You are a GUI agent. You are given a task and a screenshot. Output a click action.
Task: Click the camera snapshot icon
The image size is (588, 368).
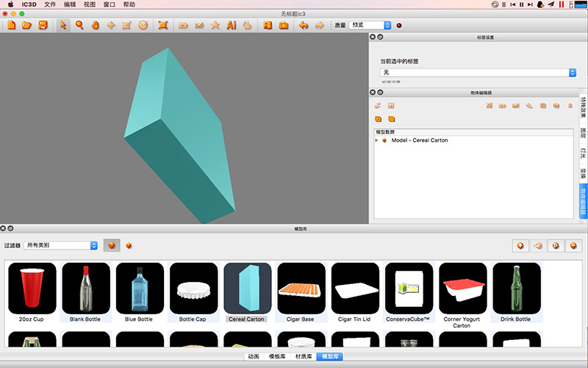click(284, 25)
